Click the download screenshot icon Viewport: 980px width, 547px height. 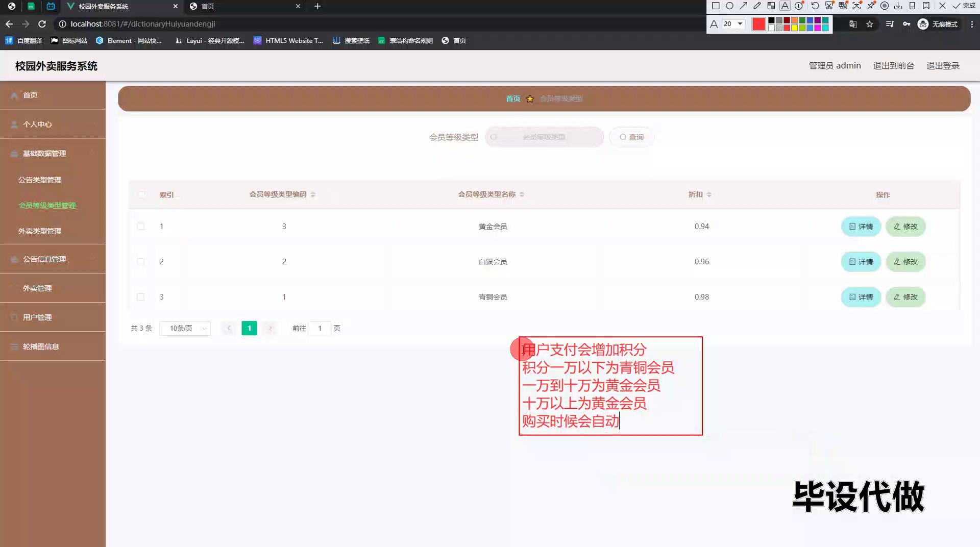(x=898, y=6)
